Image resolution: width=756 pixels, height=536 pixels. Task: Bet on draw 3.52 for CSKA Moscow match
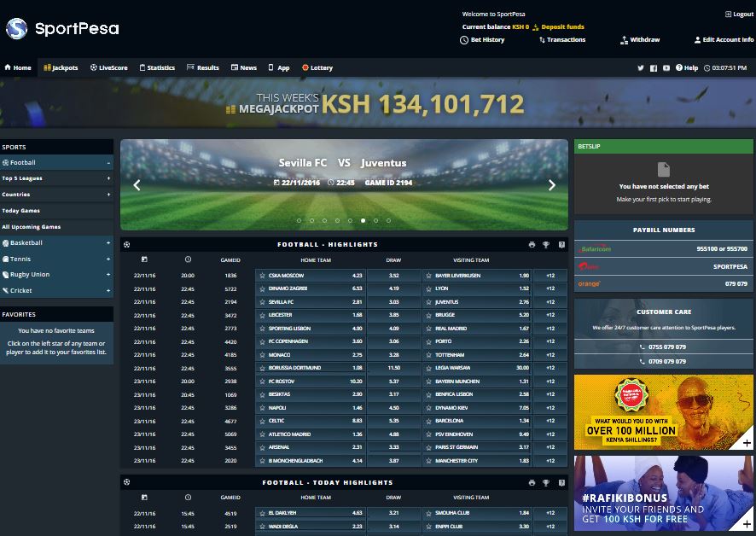pos(394,276)
